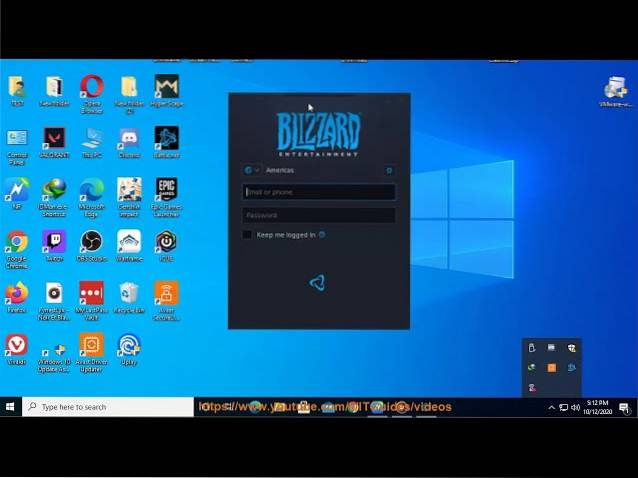Click the Email or phone field
Viewport: 638px width, 478px height.
point(318,192)
